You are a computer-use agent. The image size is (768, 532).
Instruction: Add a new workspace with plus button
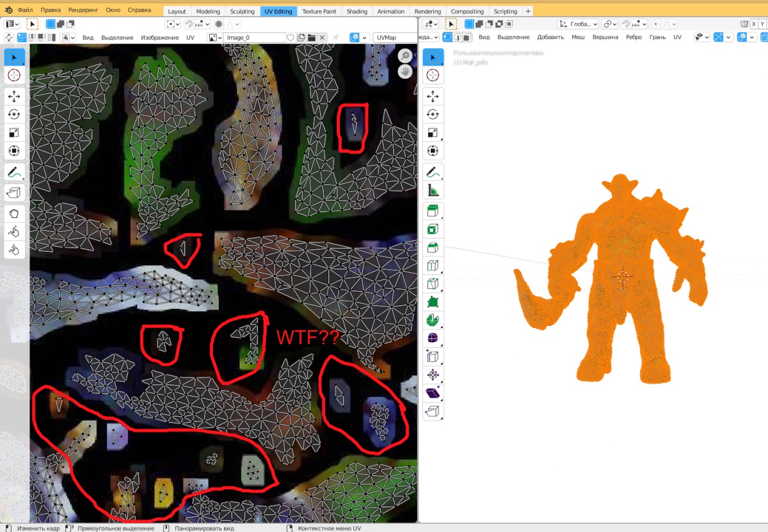coord(528,12)
